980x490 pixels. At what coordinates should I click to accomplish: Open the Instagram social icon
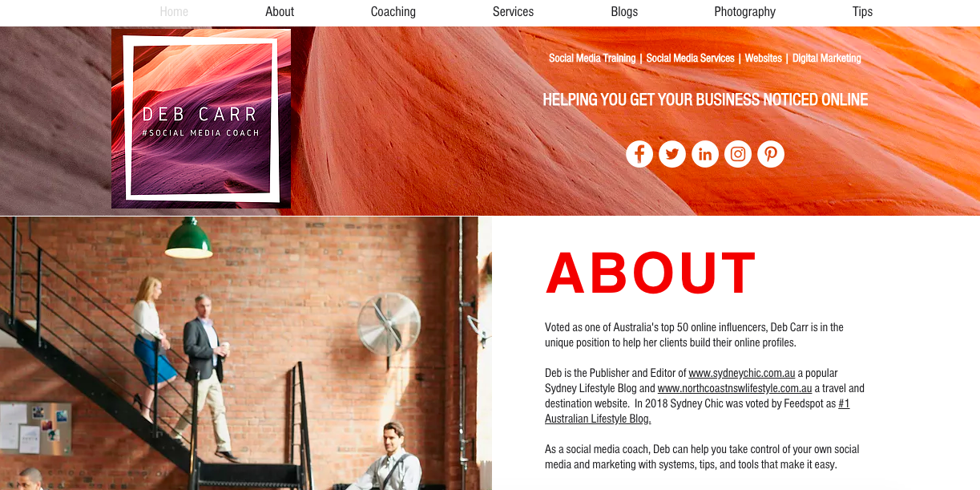(x=738, y=154)
